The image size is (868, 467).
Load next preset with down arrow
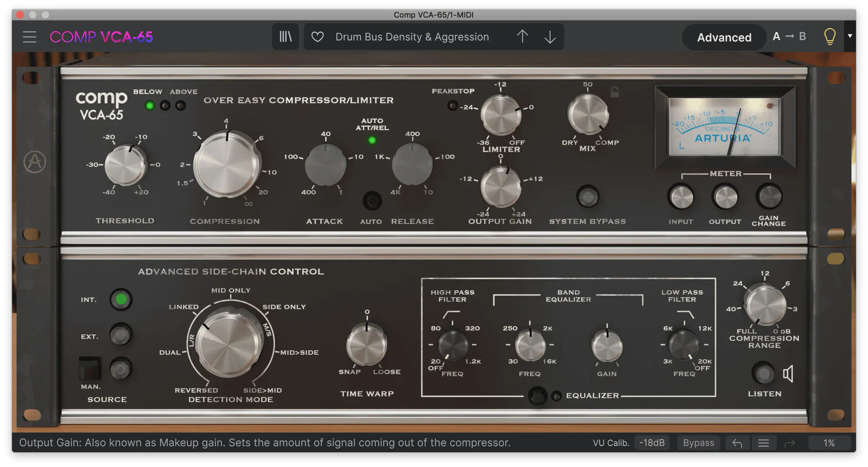[550, 37]
